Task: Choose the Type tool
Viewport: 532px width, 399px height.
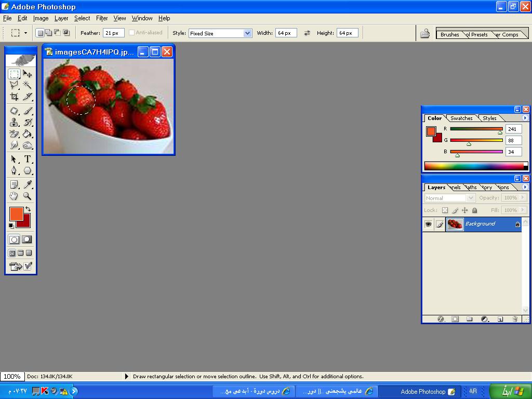Action: [28, 159]
